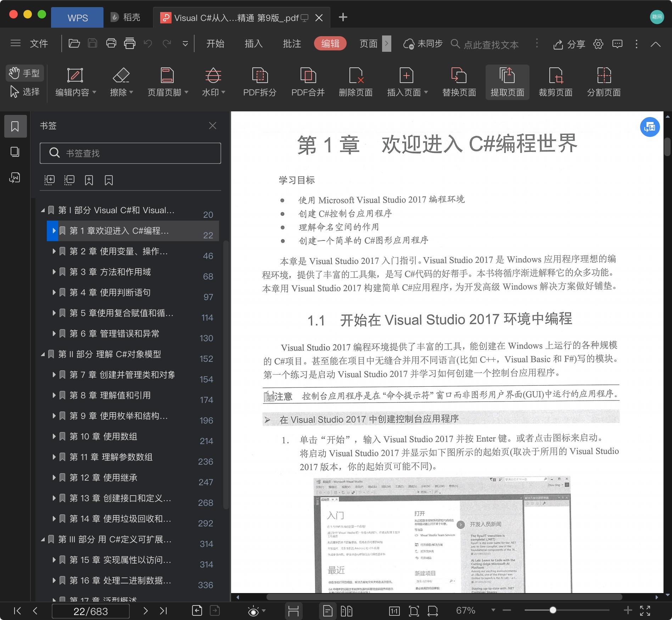Choose the Erase (擦除) tool
The image size is (672, 620).
121,83
